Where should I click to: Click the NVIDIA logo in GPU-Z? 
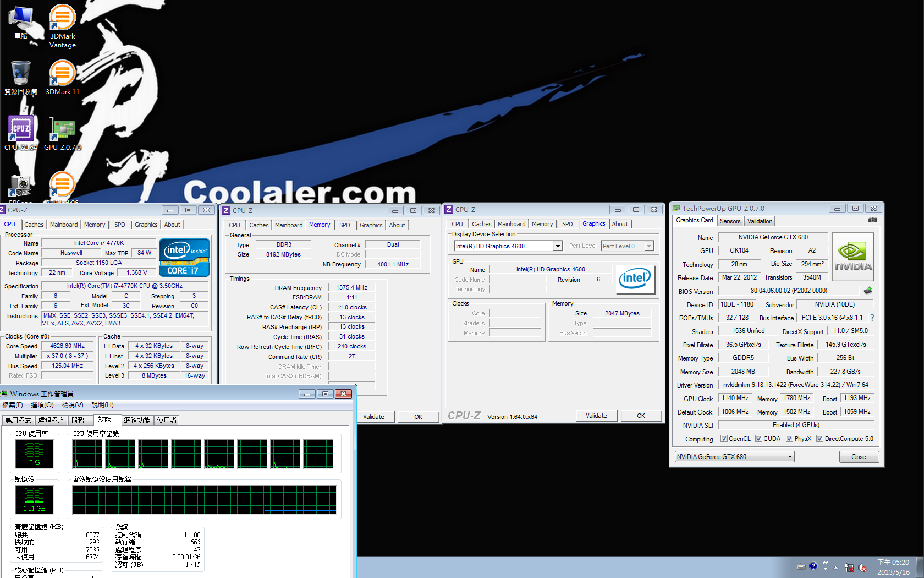853,257
